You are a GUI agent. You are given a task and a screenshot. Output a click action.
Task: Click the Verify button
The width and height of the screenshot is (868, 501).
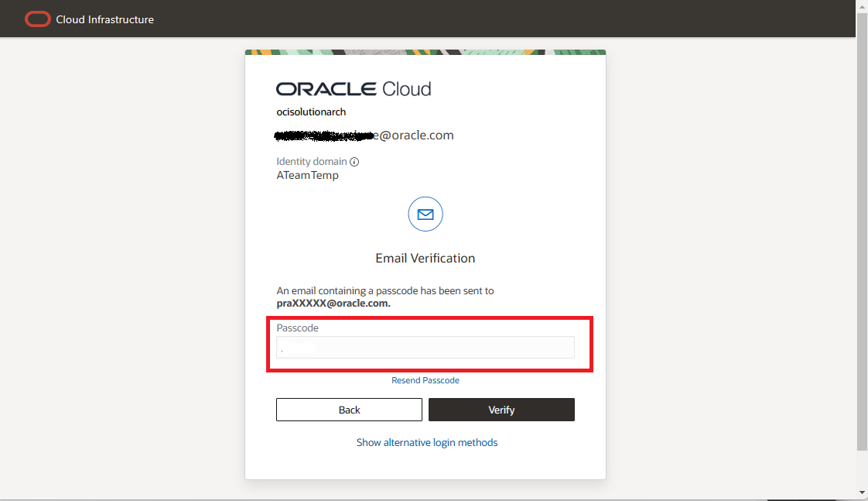tap(501, 410)
